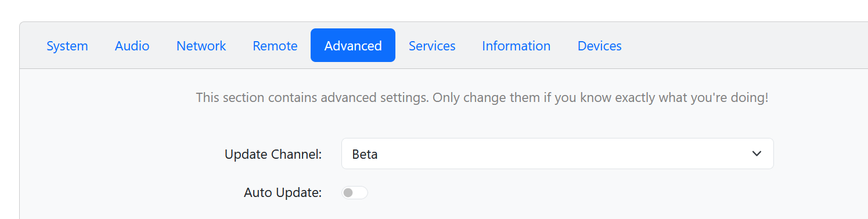Open the Update Channel dropdown
The image size is (868, 219).
(x=557, y=154)
